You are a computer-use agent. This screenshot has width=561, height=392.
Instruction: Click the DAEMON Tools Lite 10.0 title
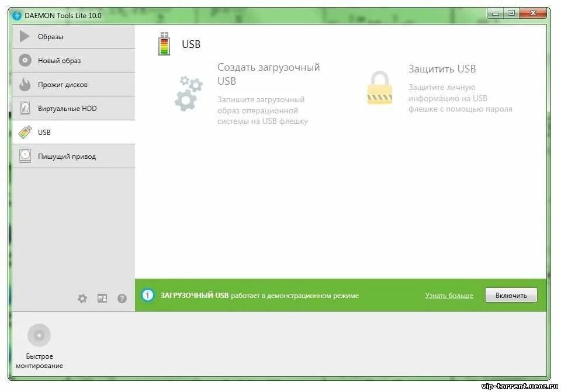tap(63, 15)
